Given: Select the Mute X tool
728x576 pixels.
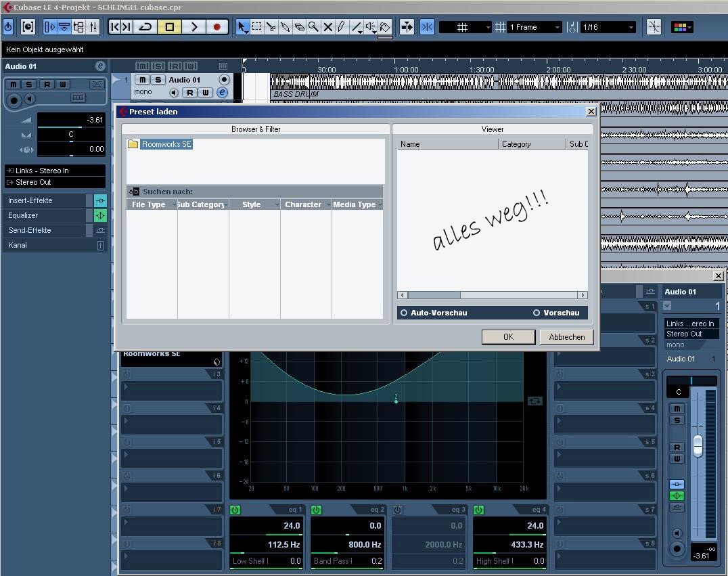Looking at the screenshot, I should (327, 27).
